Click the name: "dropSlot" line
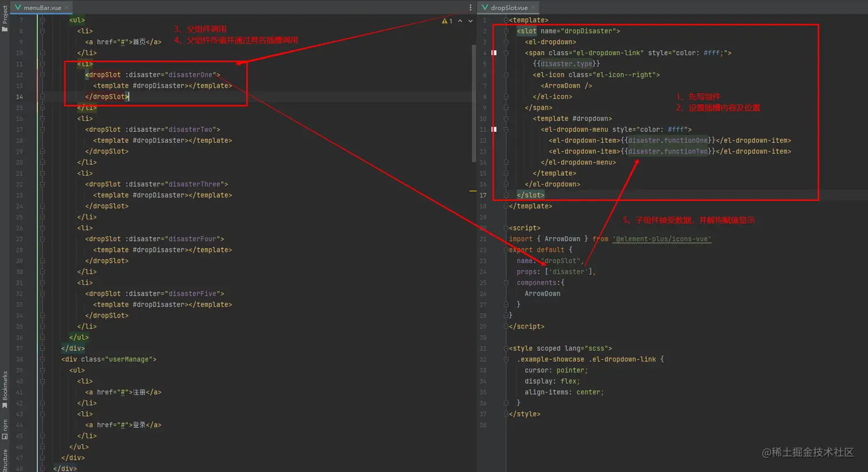This screenshot has height=472, width=868. [550, 261]
